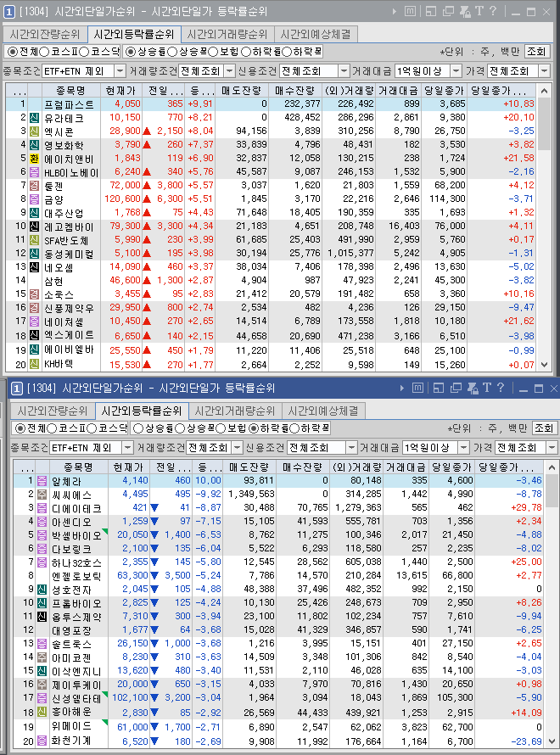Image resolution: width=560 pixels, height=755 pixels.
Task: Click the small play arrow in lower window title bar
Action: tap(402, 388)
